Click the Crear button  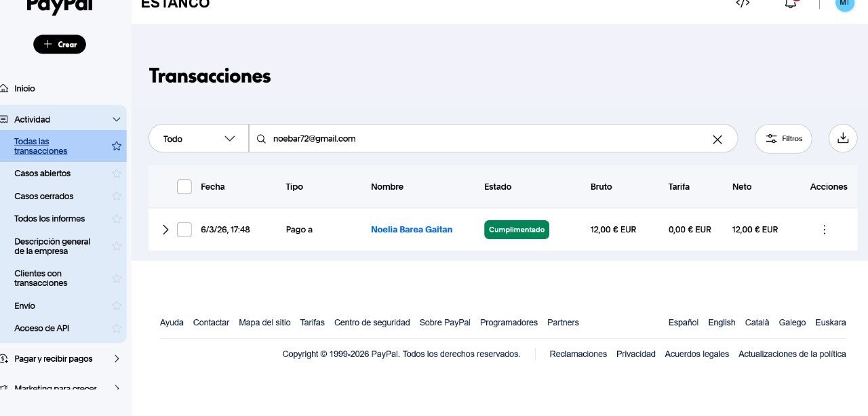coord(60,45)
